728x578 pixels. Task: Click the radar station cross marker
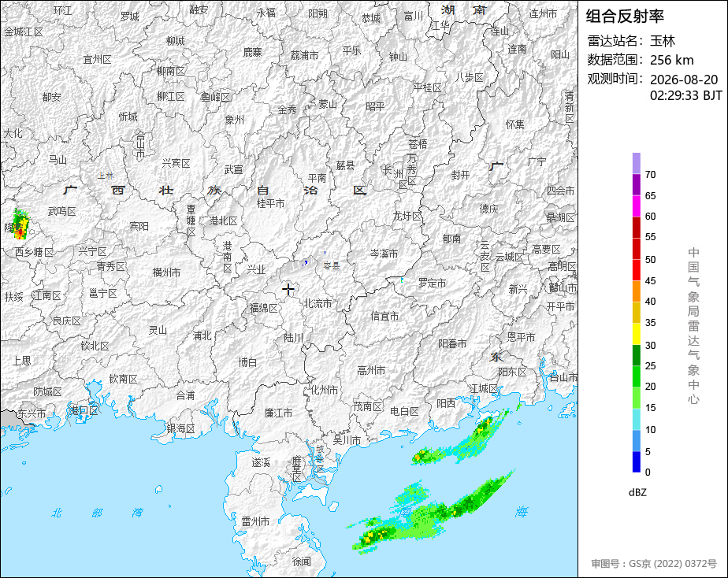[x=288, y=290]
